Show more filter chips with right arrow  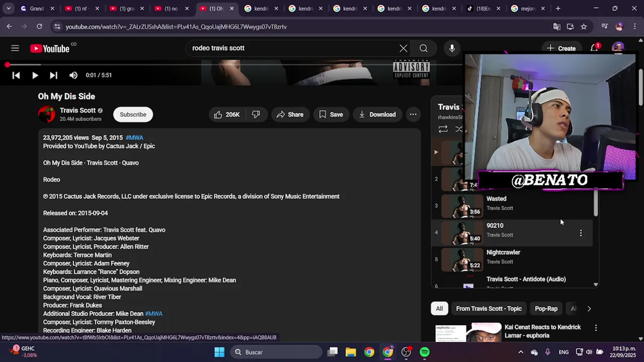coord(589,309)
